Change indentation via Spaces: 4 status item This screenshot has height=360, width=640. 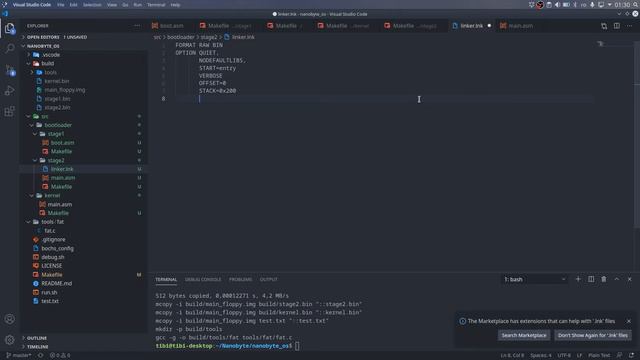pos(540,356)
